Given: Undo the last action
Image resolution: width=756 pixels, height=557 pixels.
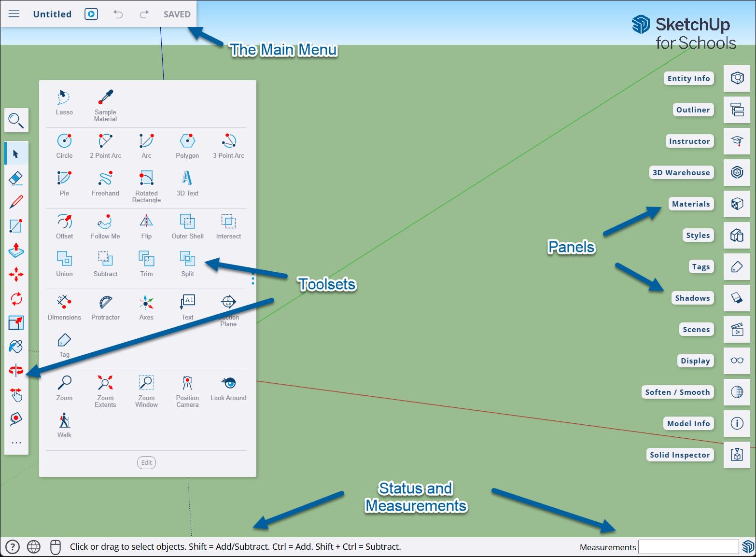Looking at the screenshot, I should coord(117,14).
